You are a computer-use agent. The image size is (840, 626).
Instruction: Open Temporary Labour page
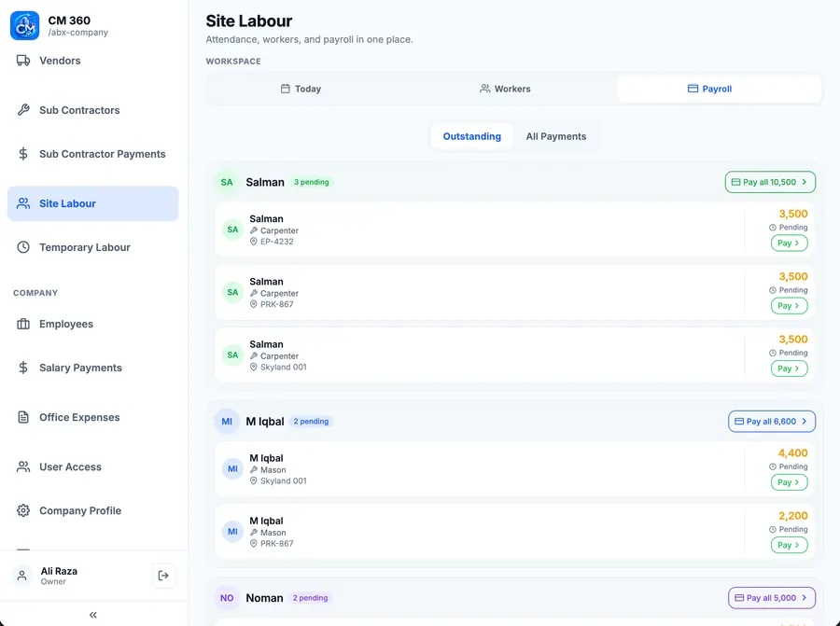click(92, 247)
